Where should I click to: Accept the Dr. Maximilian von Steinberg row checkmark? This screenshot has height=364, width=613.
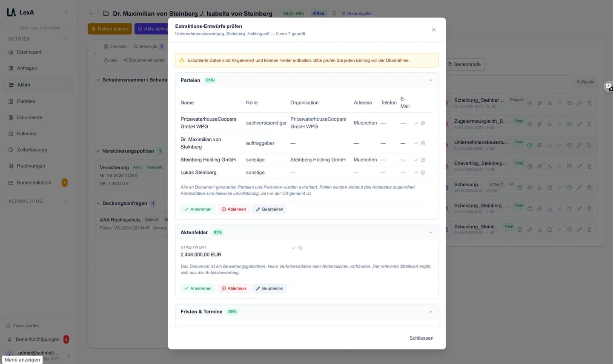coord(416,143)
